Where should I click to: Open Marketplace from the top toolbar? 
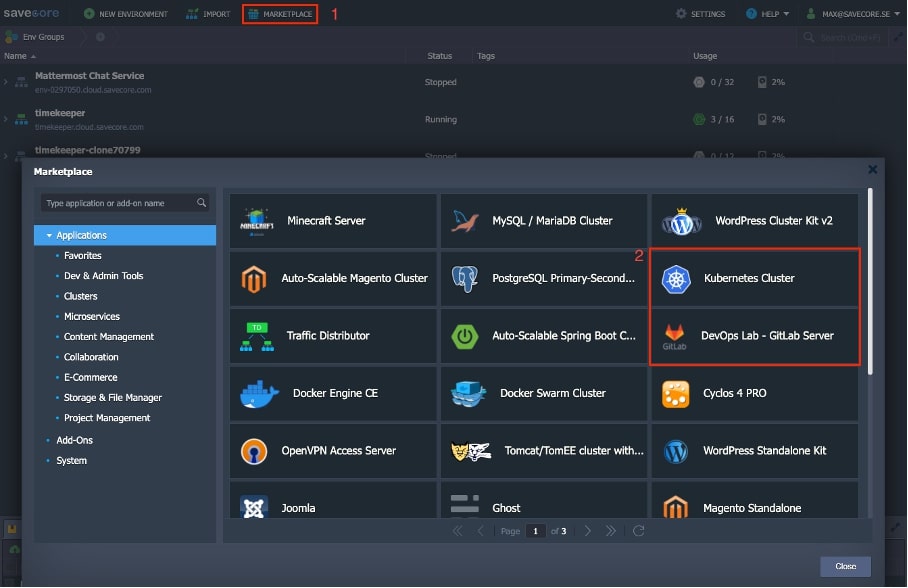click(x=280, y=14)
